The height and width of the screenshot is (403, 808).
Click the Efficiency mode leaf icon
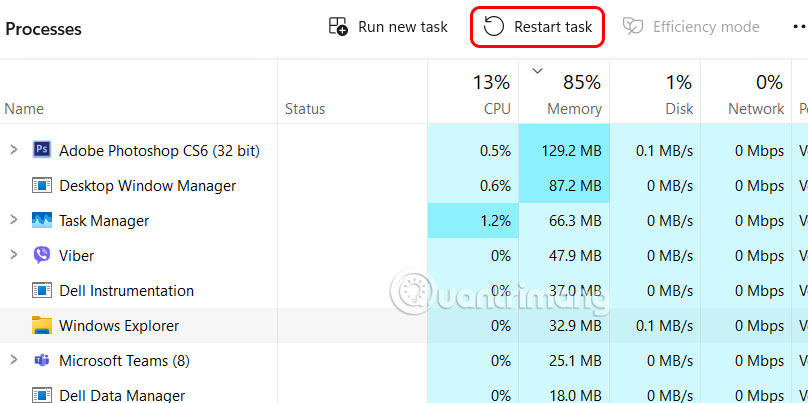632,26
